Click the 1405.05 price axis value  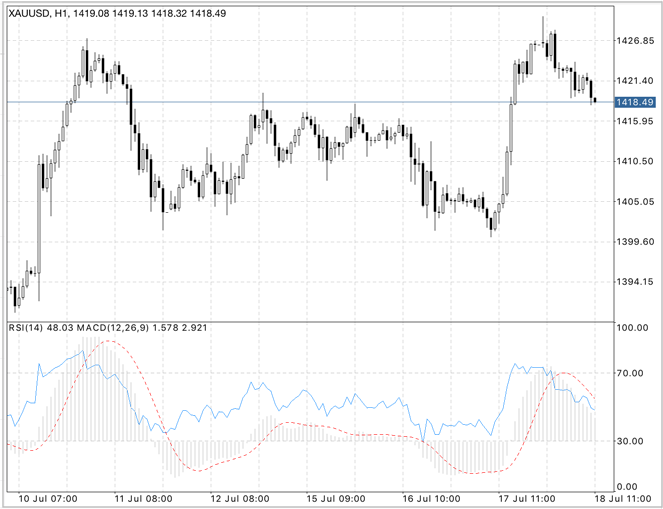tap(636, 201)
